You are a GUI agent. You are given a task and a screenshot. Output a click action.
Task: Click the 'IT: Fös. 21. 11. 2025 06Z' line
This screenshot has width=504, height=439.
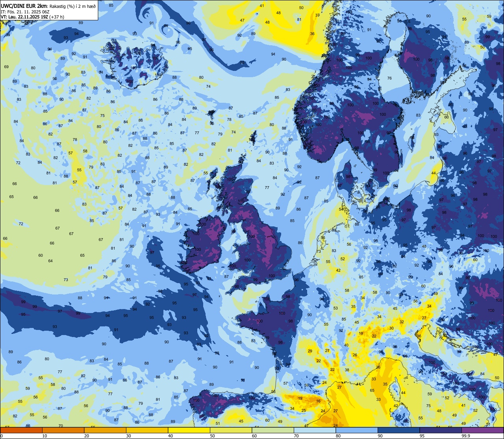click(x=25, y=11)
